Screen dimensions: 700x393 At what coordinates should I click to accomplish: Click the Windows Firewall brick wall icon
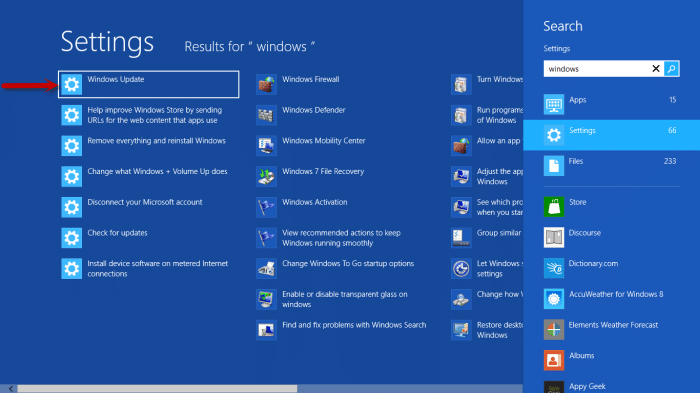(266, 84)
